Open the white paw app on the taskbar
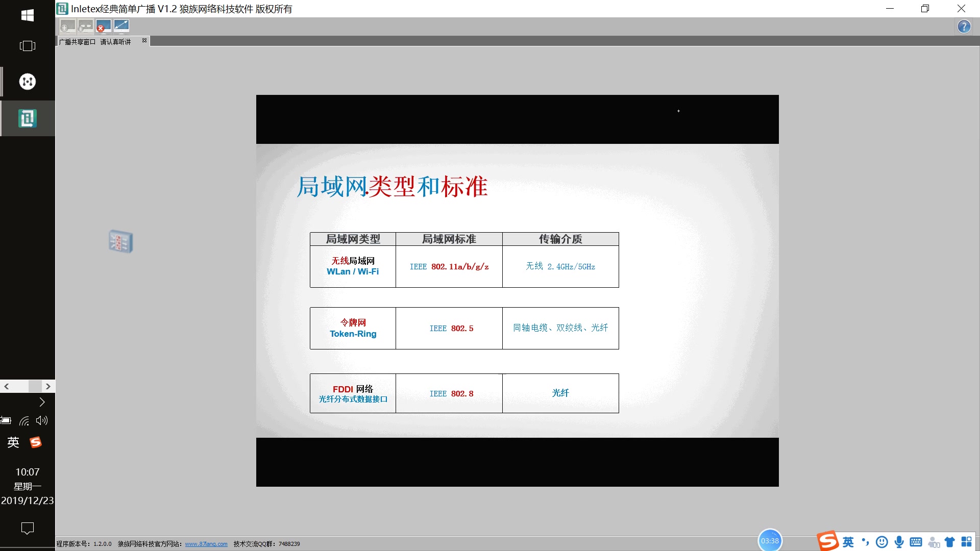 28,82
